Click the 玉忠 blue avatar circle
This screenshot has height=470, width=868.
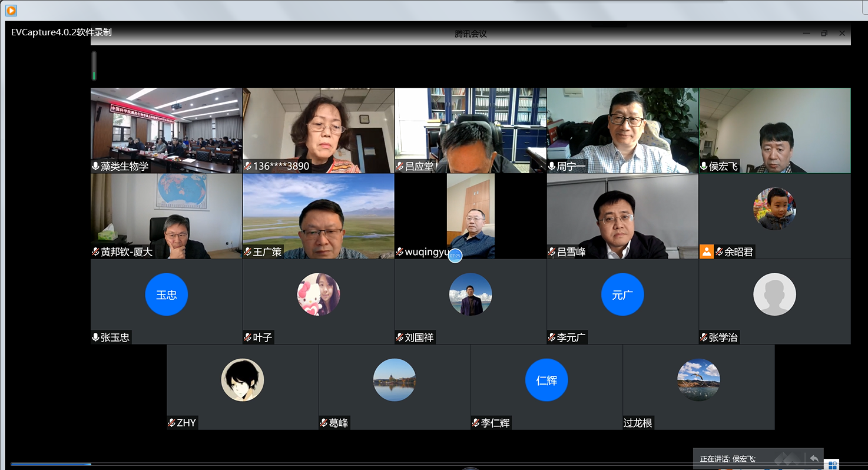pos(166,294)
